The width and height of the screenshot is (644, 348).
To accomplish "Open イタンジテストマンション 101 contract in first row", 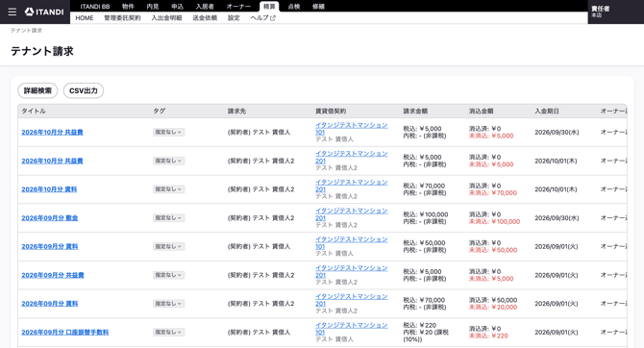I will pos(351,129).
